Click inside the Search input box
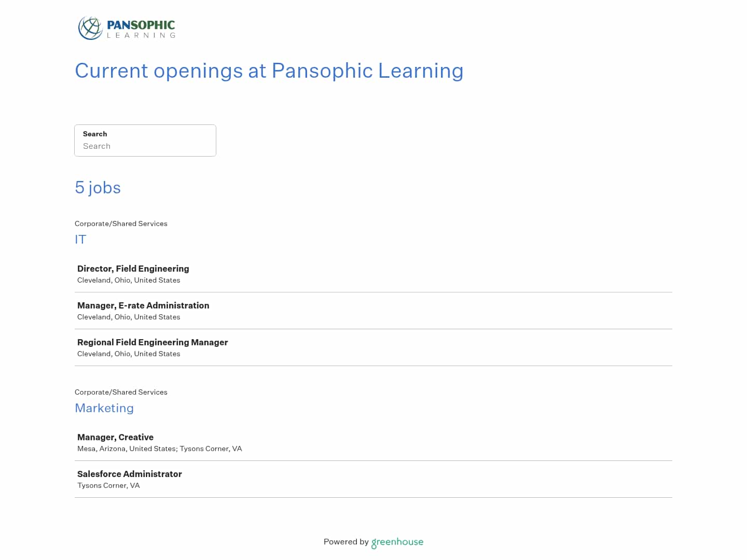This screenshot has height=560, width=747. [145, 146]
